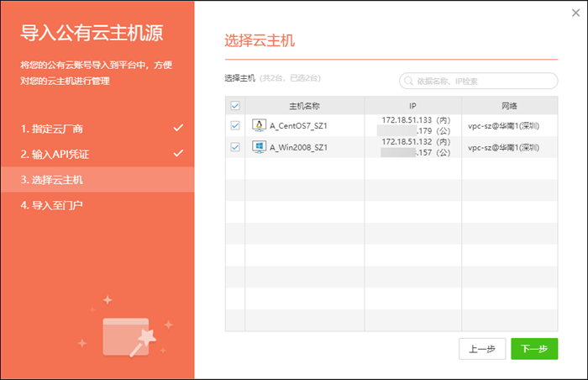Click the Linux icon beside A_CentOS7_SZ1
The height and width of the screenshot is (380, 588).
[260, 126]
